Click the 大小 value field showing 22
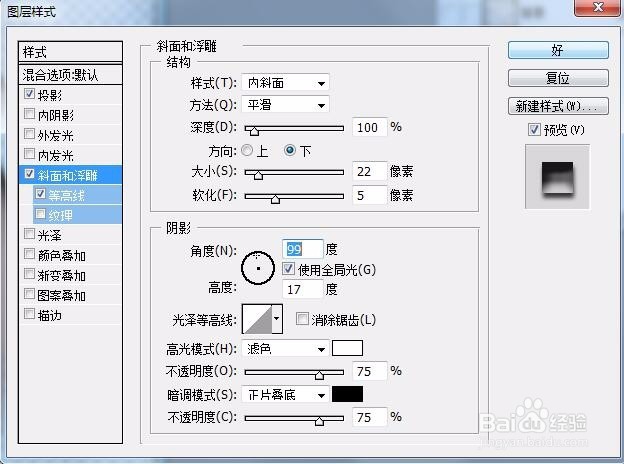Image resolution: width=624 pixels, height=464 pixels. click(x=369, y=172)
